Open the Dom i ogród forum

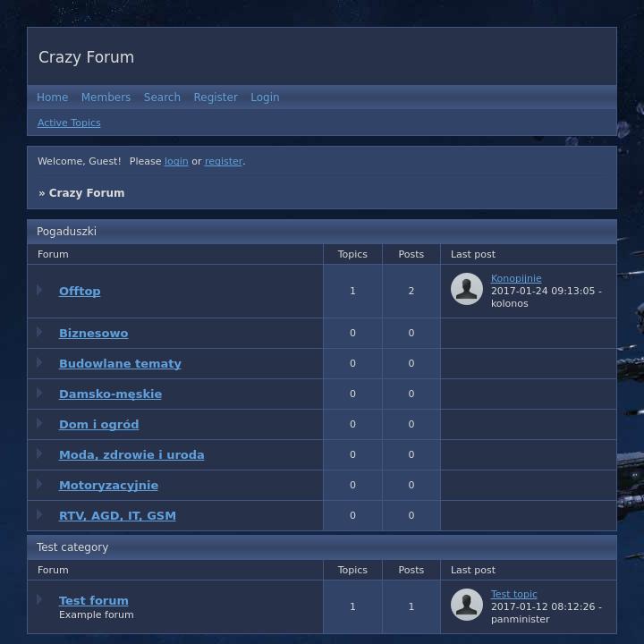tap(98, 424)
